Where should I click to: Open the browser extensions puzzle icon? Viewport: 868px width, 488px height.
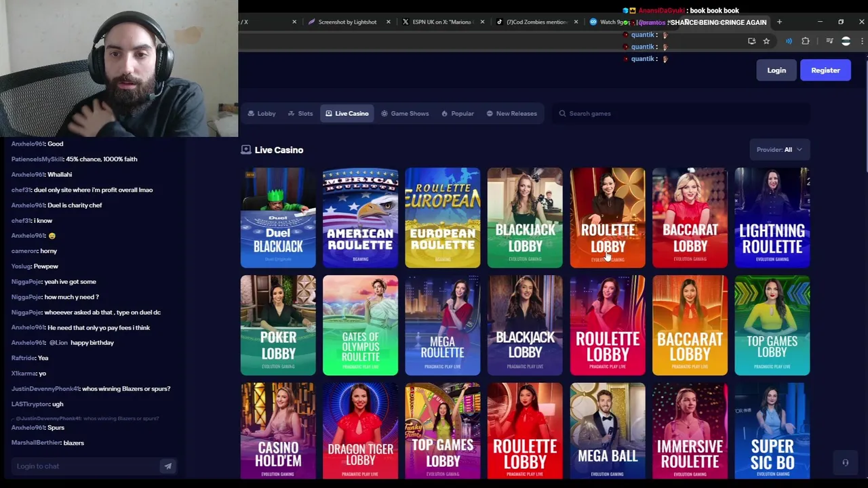click(x=806, y=41)
